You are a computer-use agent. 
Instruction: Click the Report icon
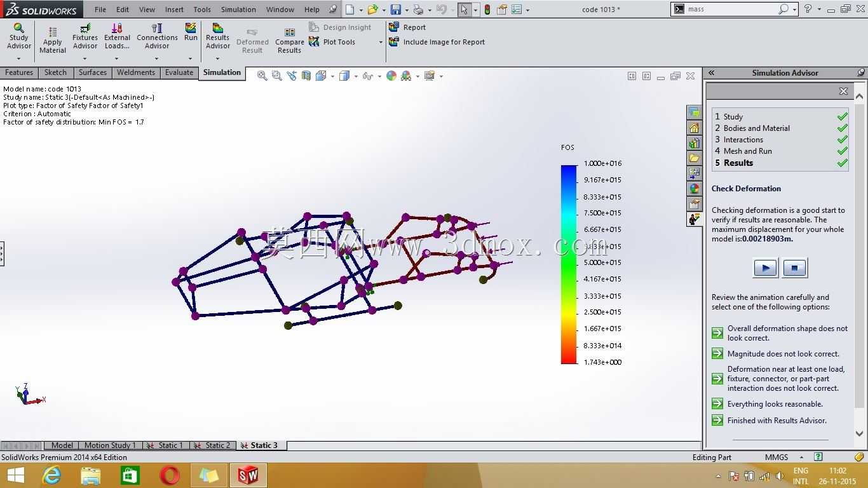[407, 27]
